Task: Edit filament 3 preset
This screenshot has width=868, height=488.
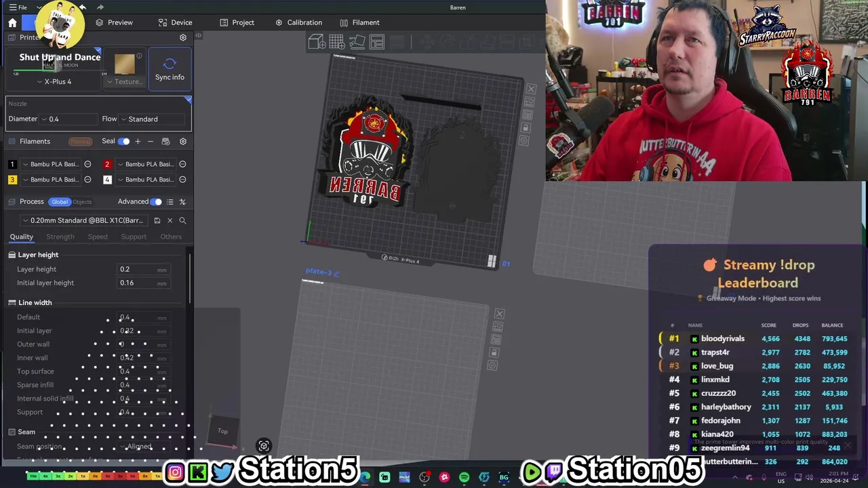Action: pos(87,180)
